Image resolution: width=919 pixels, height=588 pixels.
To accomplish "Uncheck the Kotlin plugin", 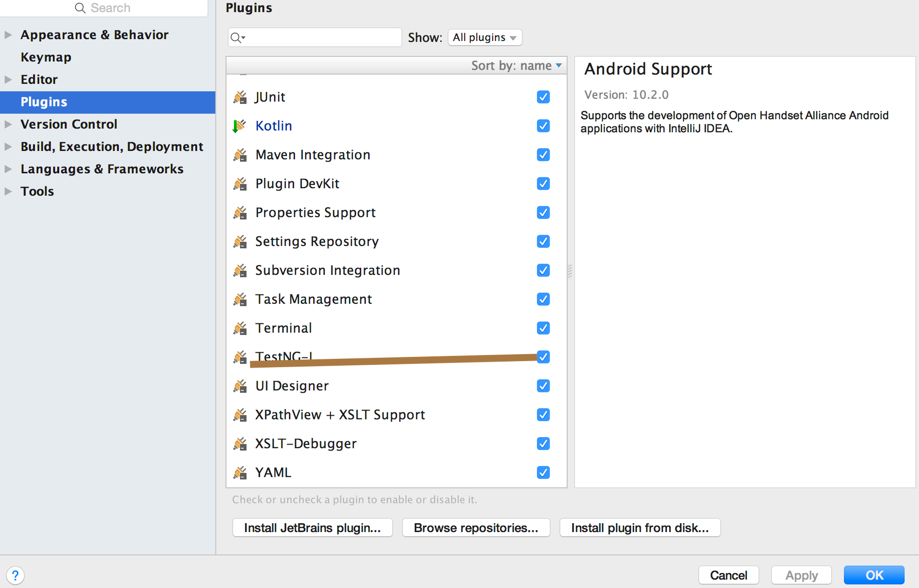I will click(x=543, y=126).
